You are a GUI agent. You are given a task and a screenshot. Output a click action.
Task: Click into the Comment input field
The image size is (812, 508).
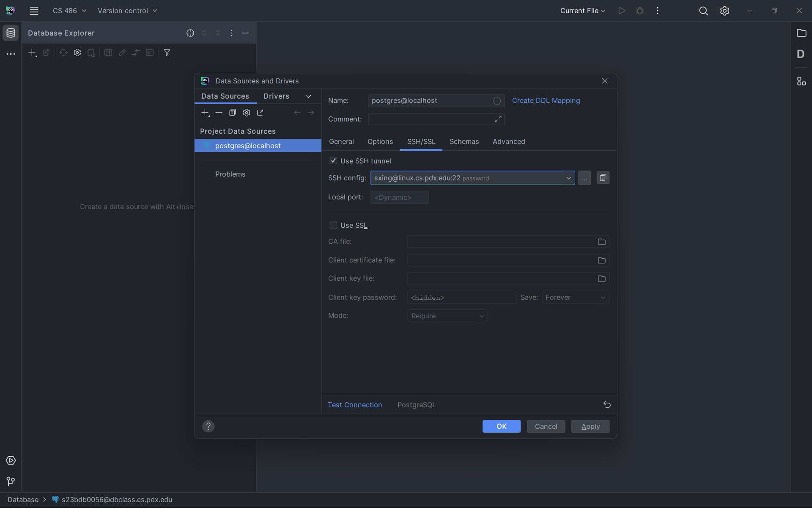pos(431,119)
